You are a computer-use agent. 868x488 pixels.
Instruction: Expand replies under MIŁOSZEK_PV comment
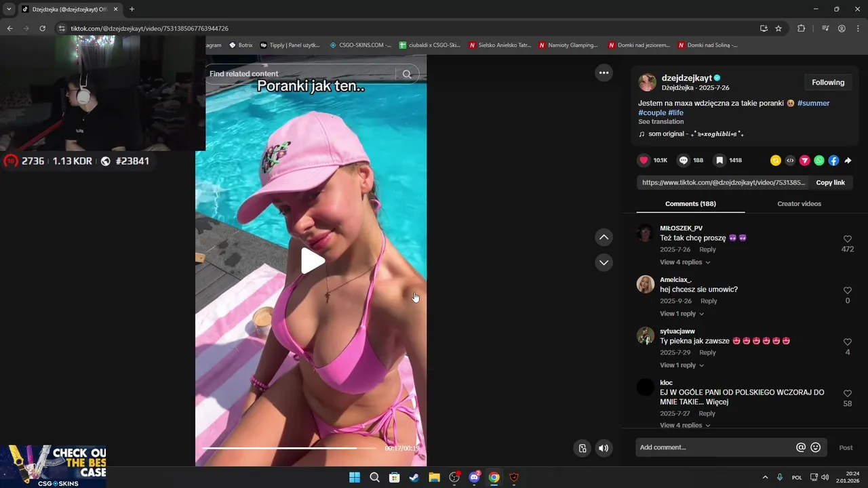(685, 262)
